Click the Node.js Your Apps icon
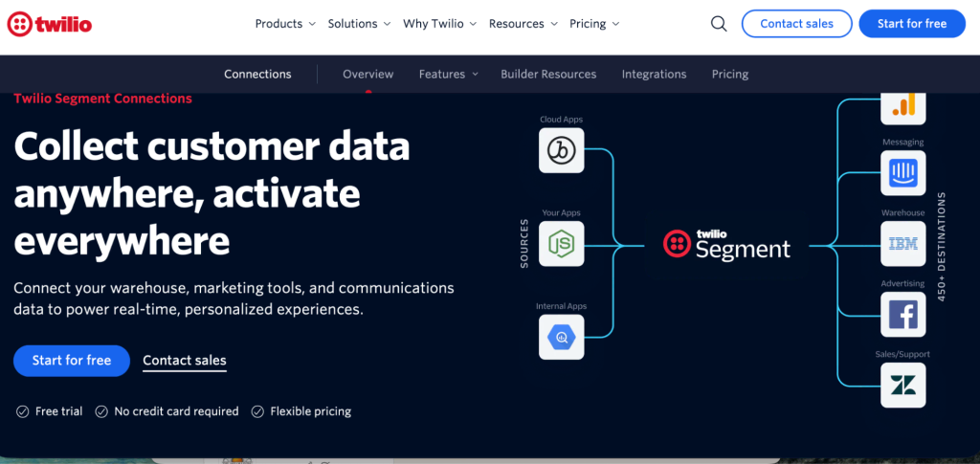980x464 pixels. [x=561, y=244]
